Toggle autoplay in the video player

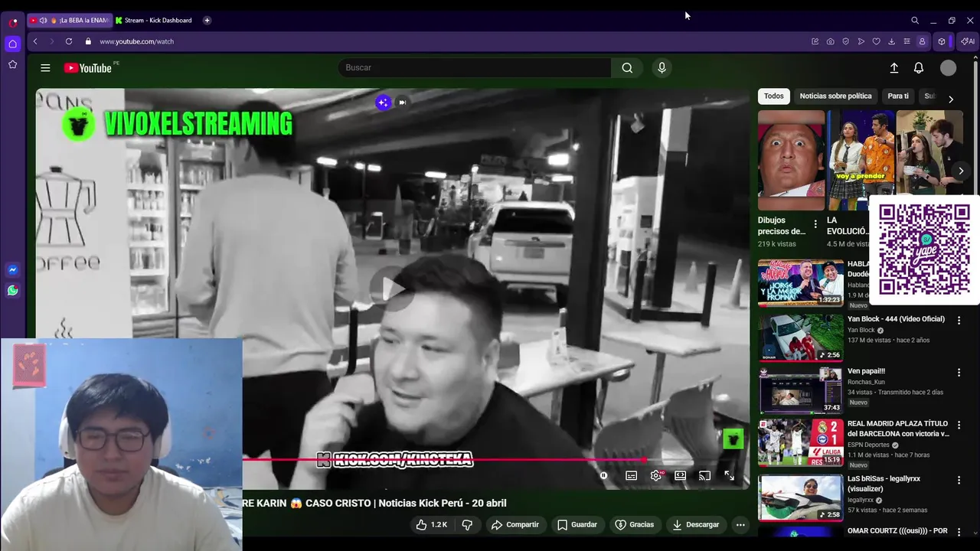603,476
